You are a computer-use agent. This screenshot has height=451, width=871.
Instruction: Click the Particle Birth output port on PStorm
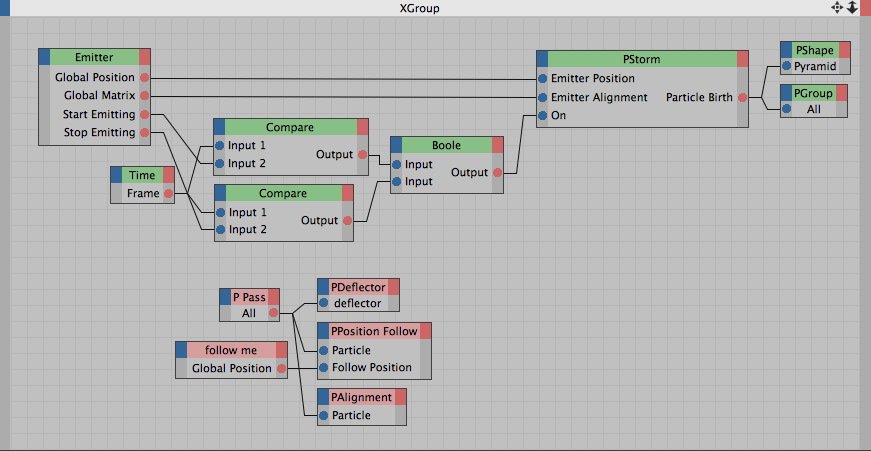click(x=742, y=97)
